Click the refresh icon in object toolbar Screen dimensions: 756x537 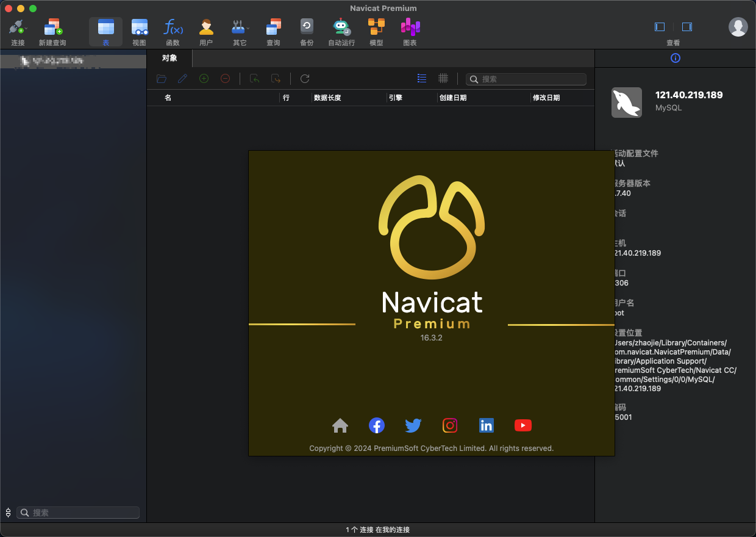click(x=305, y=79)
